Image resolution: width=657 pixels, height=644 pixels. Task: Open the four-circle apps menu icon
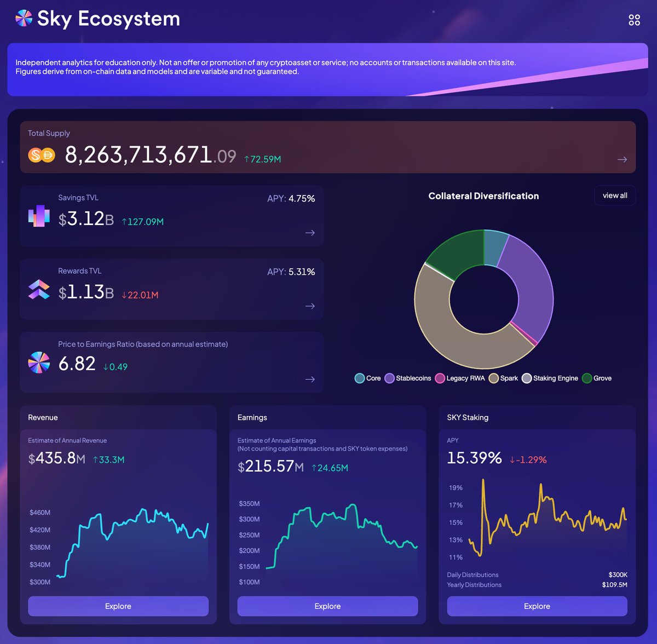(x=634, y=20)
